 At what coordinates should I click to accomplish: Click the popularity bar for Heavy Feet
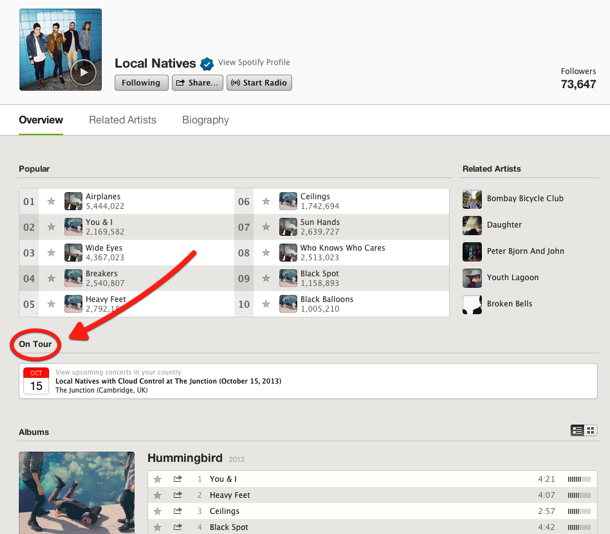[x=579, y=495]
